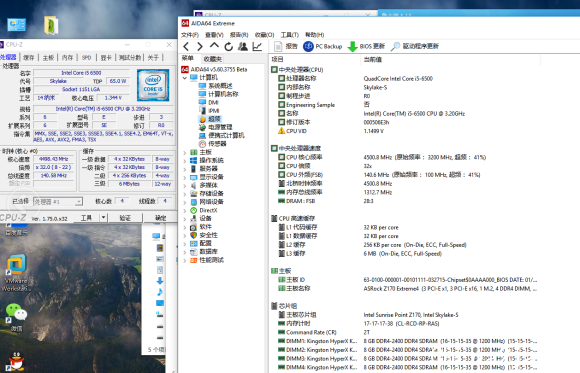Select the CPU VID warning row
Screen dimensions: 580x373
pos(404,131)
